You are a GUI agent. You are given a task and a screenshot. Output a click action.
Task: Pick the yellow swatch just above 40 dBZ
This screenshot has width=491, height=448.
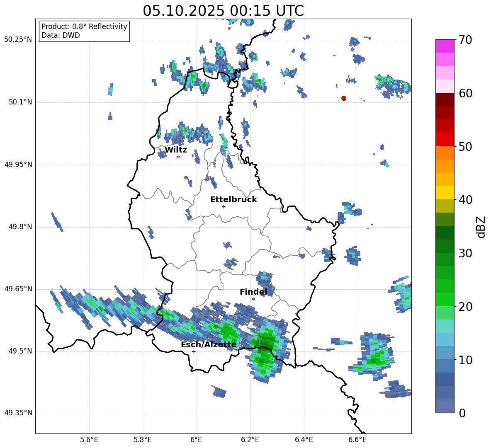point(445,193)
